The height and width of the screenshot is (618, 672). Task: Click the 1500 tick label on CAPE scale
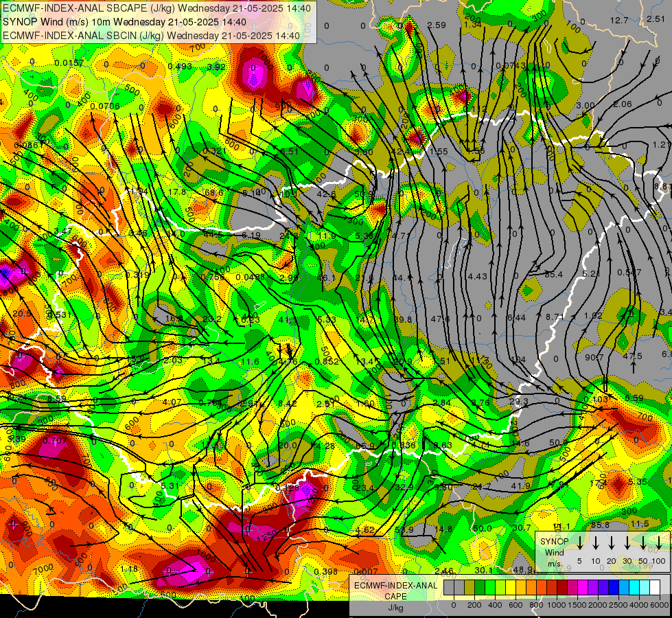coord(577,605)
